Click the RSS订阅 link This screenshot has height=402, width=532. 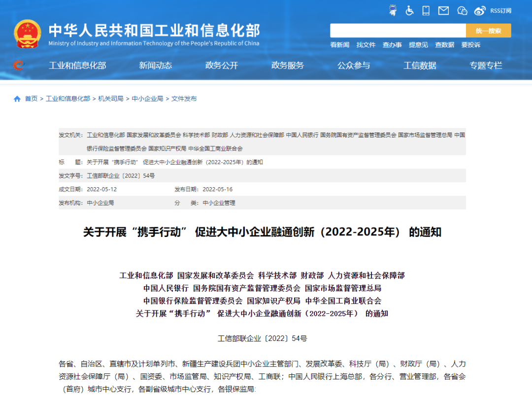(500, 11)
